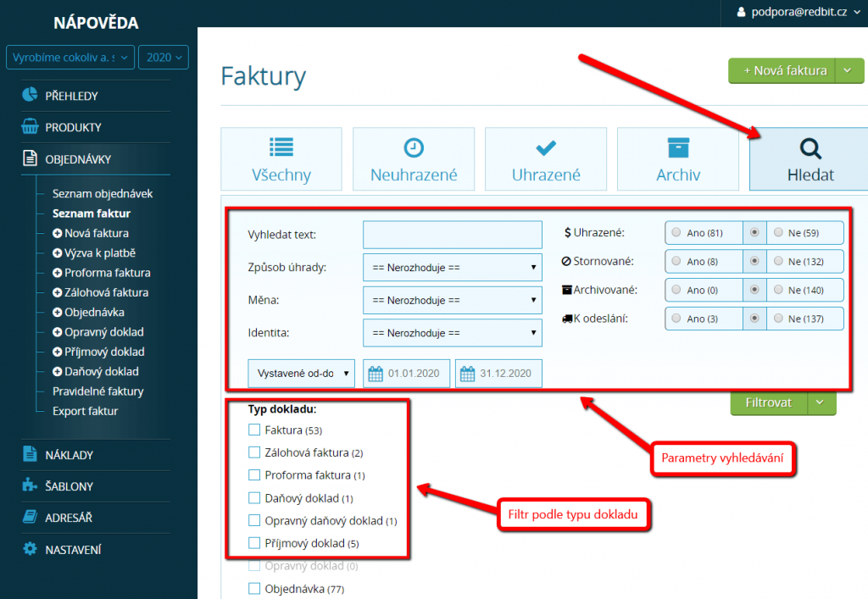The image size is (868, 599).
Task: Click the NASTAVENÍ gear icon
Action: (30, 549)
